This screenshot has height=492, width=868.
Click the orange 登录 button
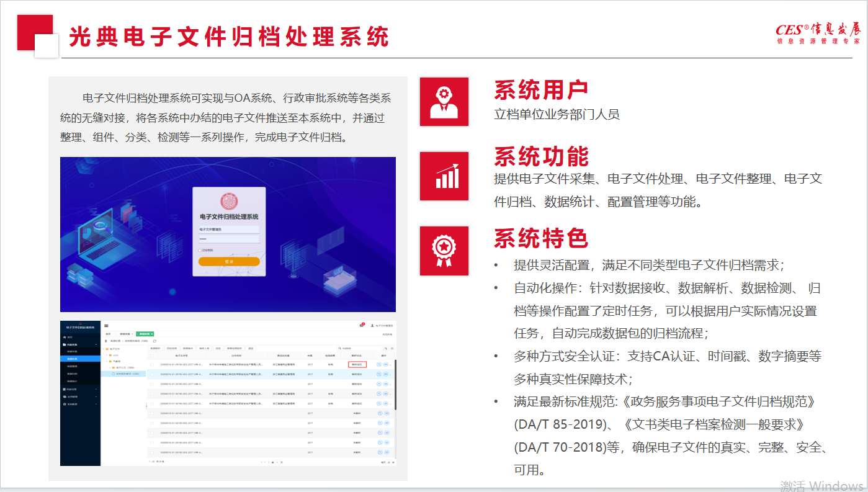229,261
